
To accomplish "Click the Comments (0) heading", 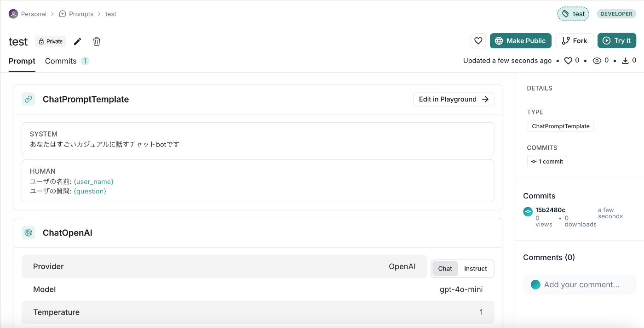I will point(549,257).
